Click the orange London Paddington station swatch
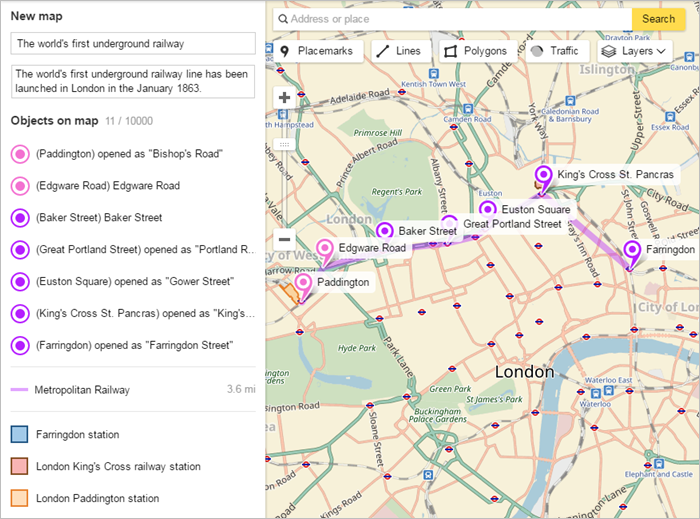Image resolution: width=700 pixels, height=519 pixels. (19, 498)
